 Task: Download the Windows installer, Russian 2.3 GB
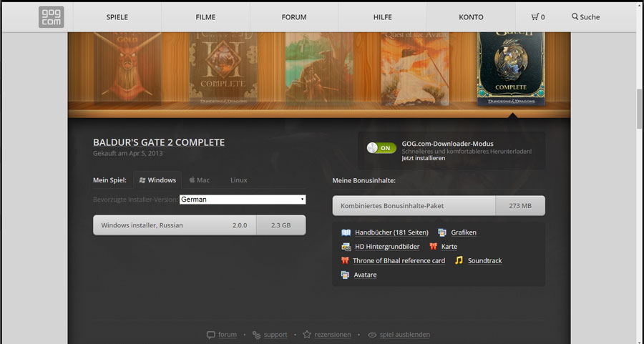coord(199,225)
